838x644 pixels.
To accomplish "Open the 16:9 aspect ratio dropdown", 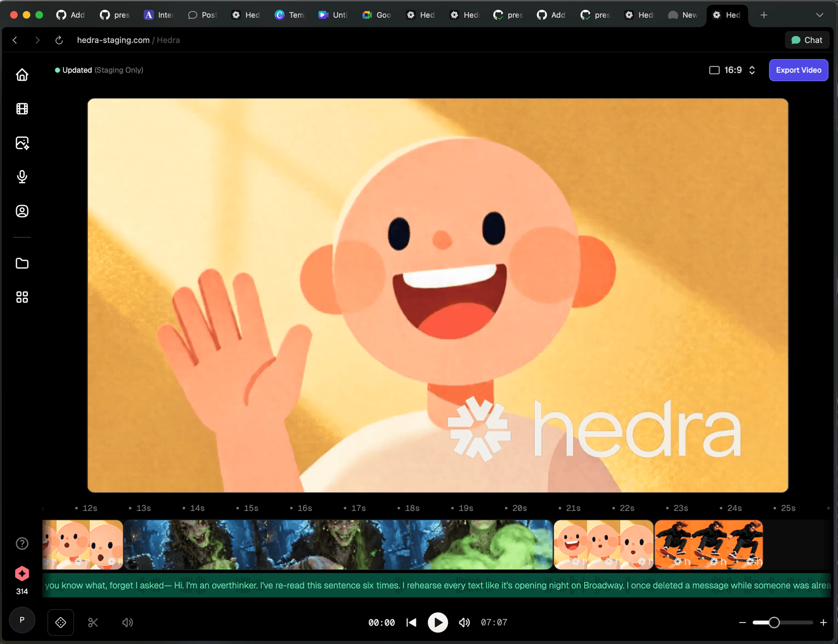I will point(732,70).
